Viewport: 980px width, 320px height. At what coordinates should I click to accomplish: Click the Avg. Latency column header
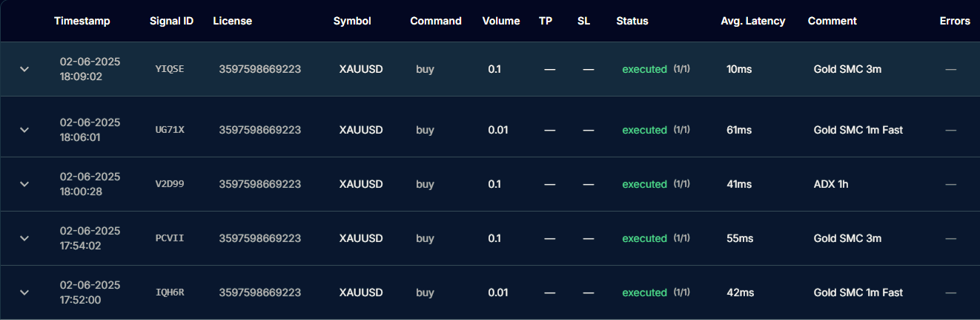[752, 21]
